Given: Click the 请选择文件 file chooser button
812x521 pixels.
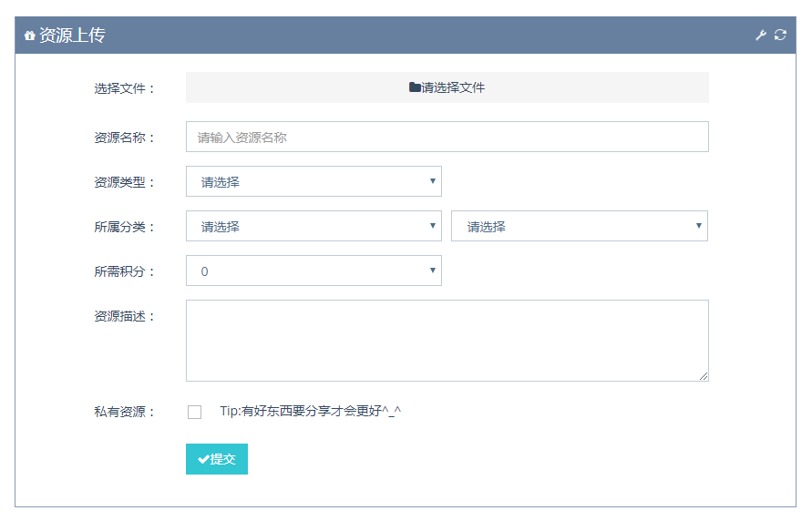Looking at the screenshot, I should point(447,87).
